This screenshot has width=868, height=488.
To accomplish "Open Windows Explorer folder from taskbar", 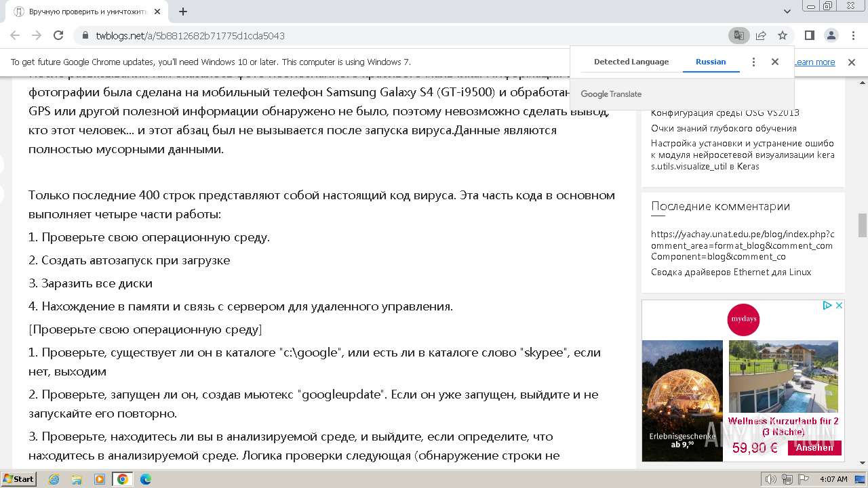I will (77, 479).
